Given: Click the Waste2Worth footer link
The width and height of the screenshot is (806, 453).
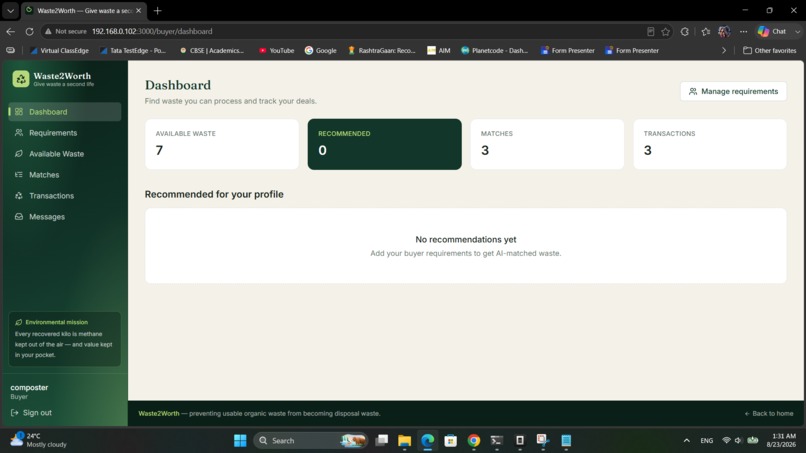Looking at the screenshot, I should coord(159,413).
